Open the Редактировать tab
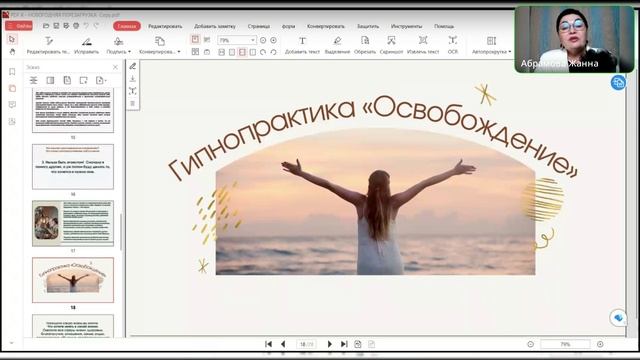 [x=165, y=26]
